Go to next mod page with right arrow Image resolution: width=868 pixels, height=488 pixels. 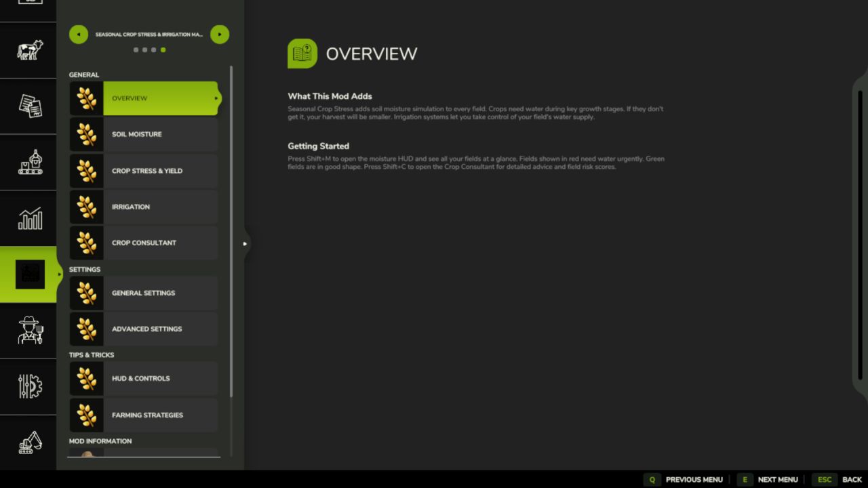[220, 34]
